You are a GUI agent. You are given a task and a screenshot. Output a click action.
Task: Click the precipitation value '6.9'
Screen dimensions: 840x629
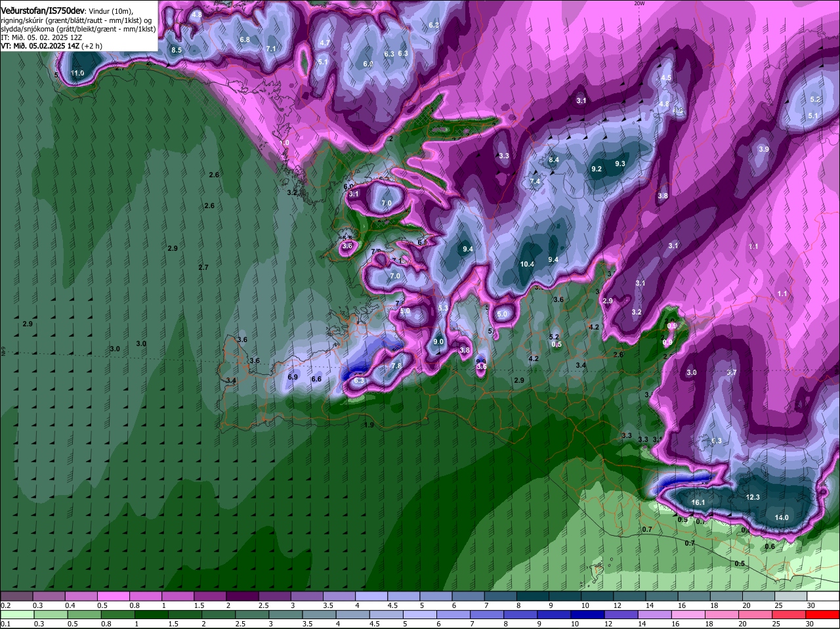pyautogui.click(x=293, y=377)
